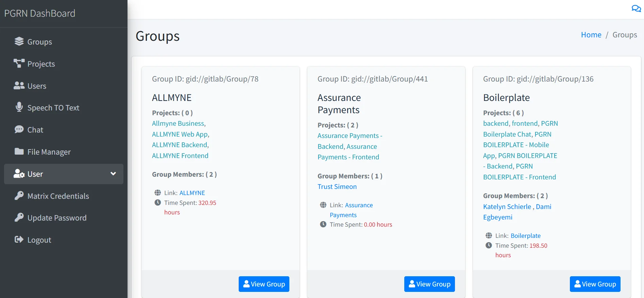
Task: Open Chat from the sidebar
Action: pos(35,130)
